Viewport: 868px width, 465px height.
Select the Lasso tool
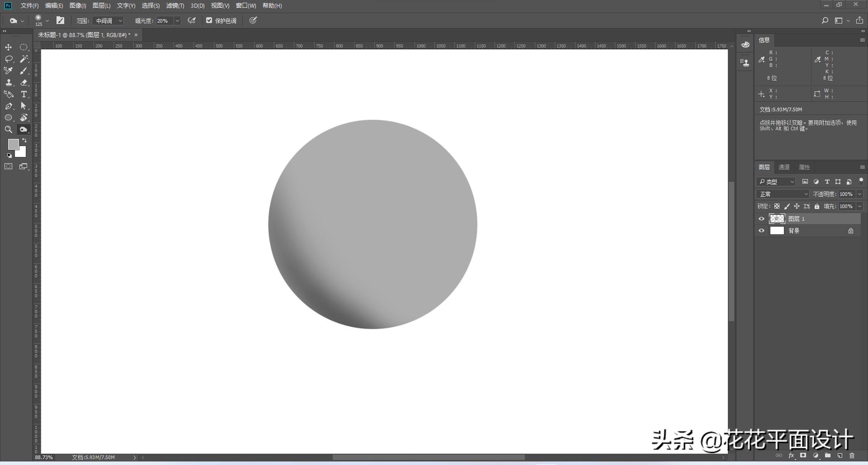click(x=8, y=59)
